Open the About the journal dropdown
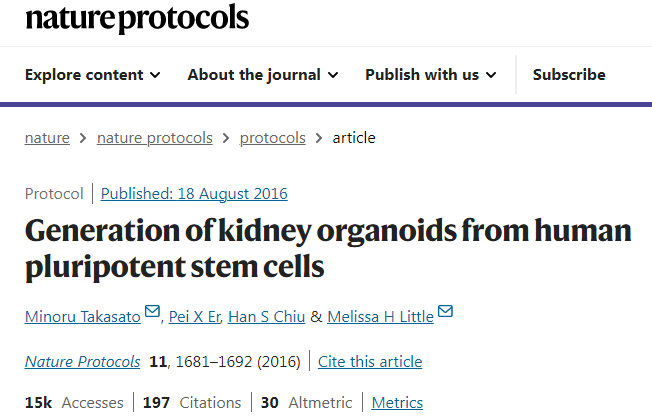Screen dimensions: 652x416 (x=263, y=75)
